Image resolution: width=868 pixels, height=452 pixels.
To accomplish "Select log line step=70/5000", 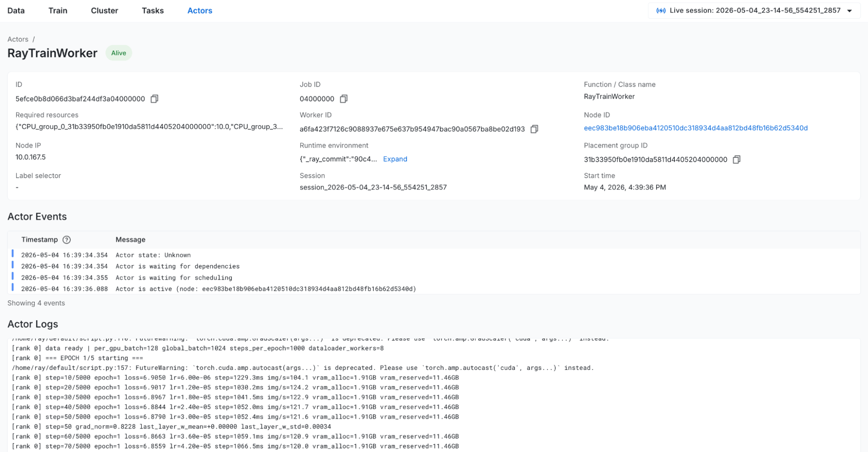I will point(235,446).
